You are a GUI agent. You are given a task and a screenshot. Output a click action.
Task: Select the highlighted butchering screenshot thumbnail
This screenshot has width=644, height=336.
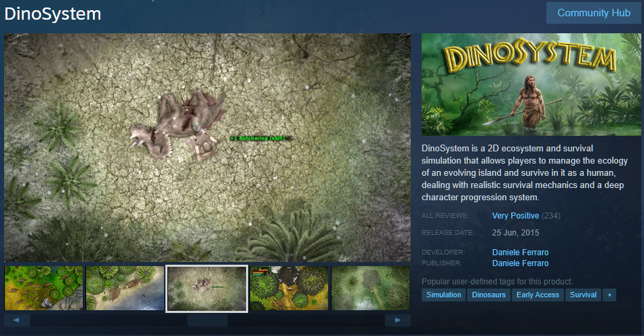207,288
